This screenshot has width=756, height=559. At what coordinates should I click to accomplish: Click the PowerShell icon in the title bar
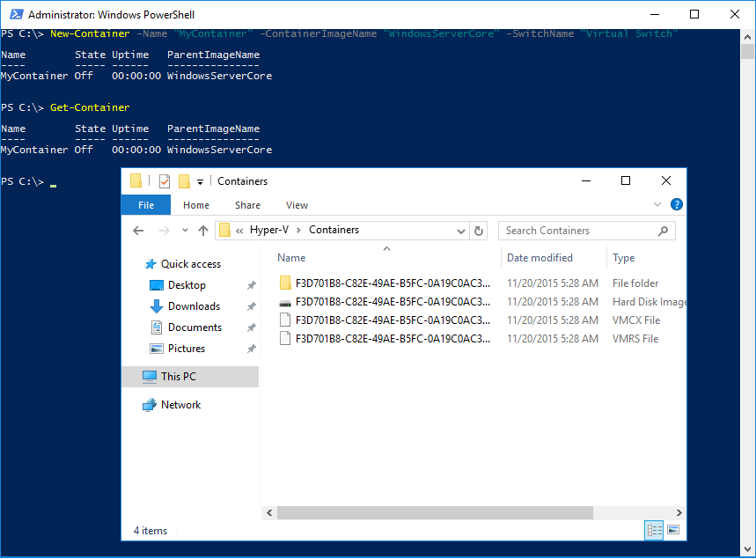point(16,14)
